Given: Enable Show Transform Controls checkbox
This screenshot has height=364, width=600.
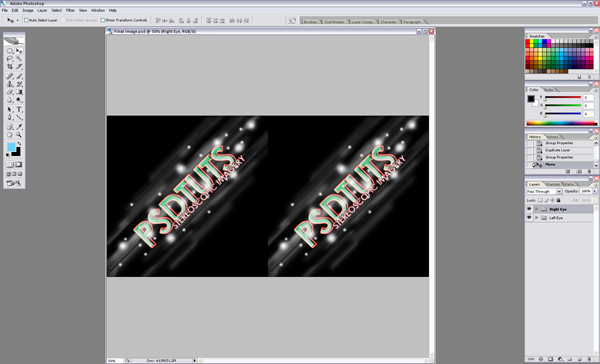Looking at the screenshot, I should click(x=103, y=20).
